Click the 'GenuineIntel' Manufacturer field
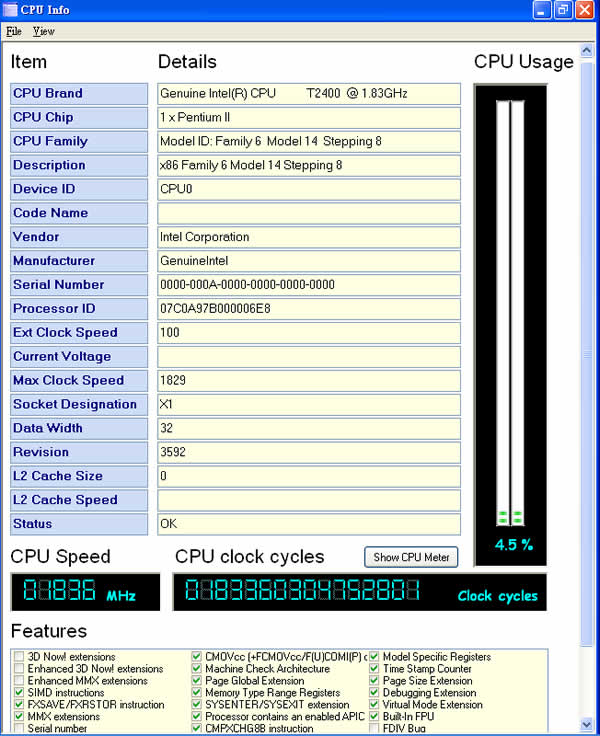 point(309,261)
